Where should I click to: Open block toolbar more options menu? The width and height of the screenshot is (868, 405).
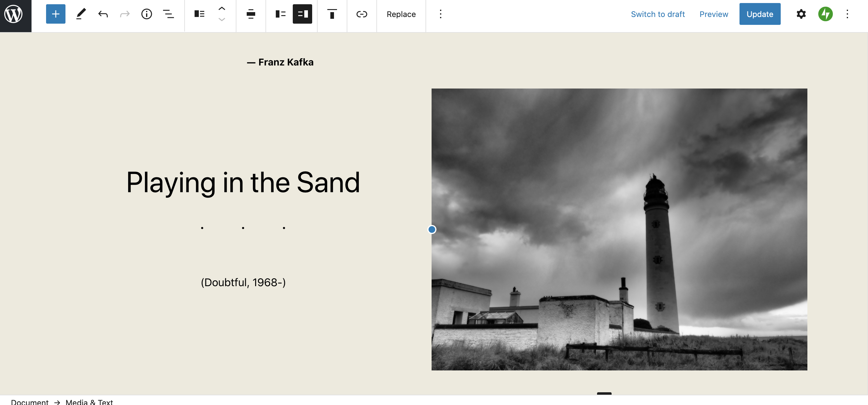point(440,14)
